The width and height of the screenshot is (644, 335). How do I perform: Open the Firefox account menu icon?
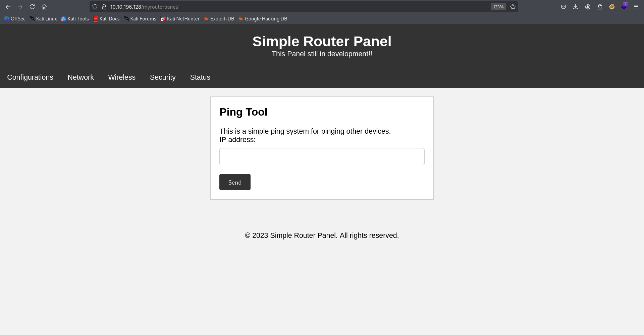(588, 7)
